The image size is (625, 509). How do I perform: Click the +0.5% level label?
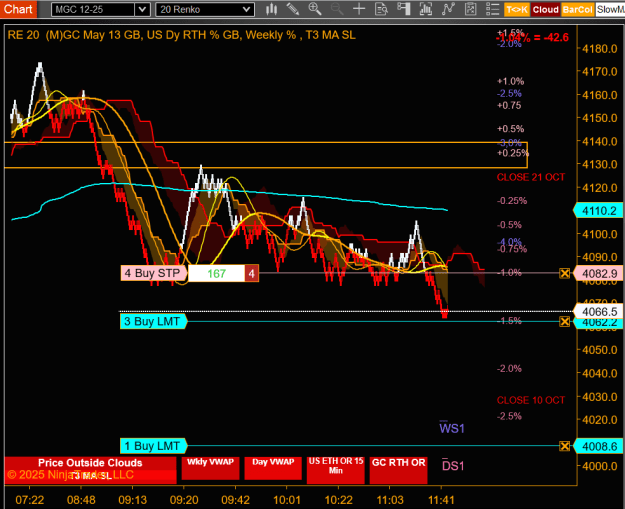click(510, 129)
